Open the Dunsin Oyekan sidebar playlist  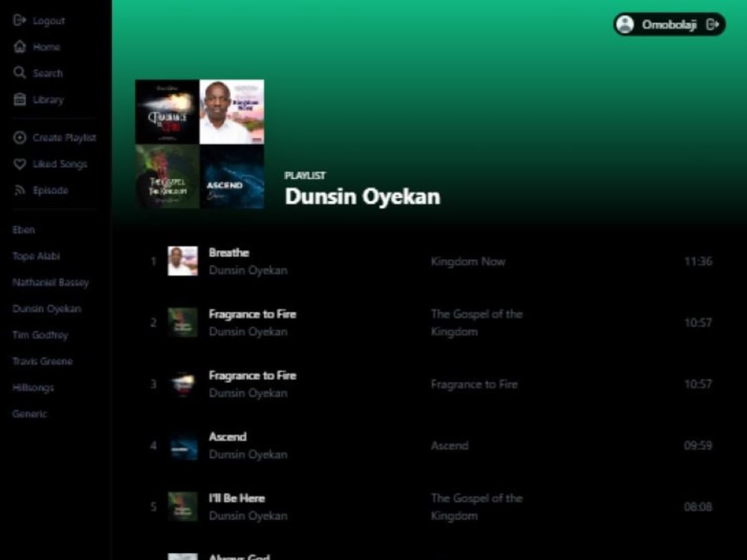[x=46, y=308]
